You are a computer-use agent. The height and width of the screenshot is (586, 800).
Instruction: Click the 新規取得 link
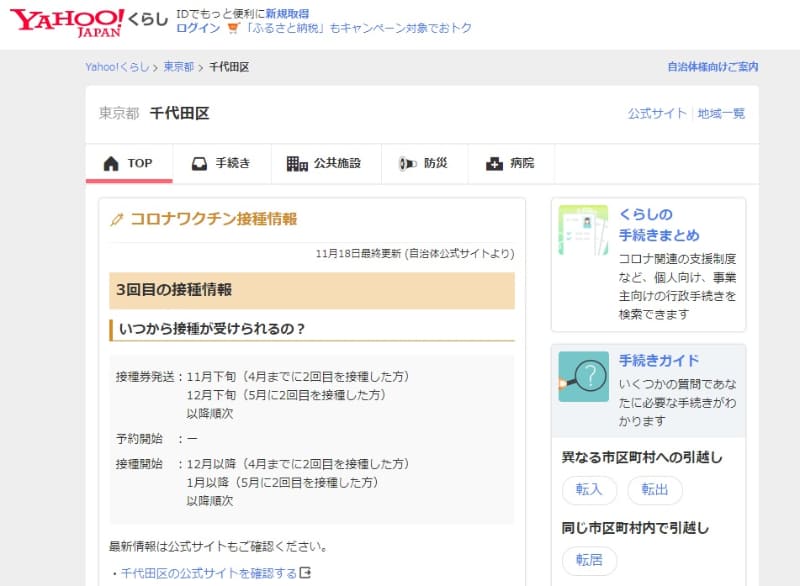[x=287, y=14]
